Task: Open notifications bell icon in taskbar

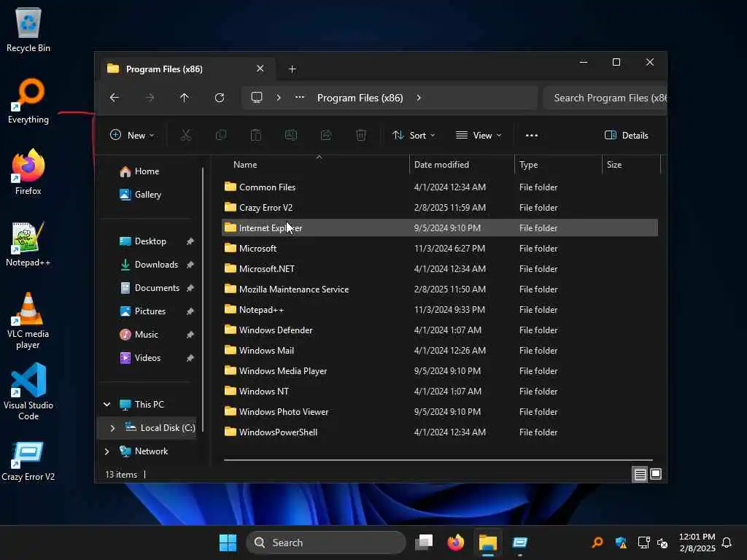Action: (x=727, y=542)
